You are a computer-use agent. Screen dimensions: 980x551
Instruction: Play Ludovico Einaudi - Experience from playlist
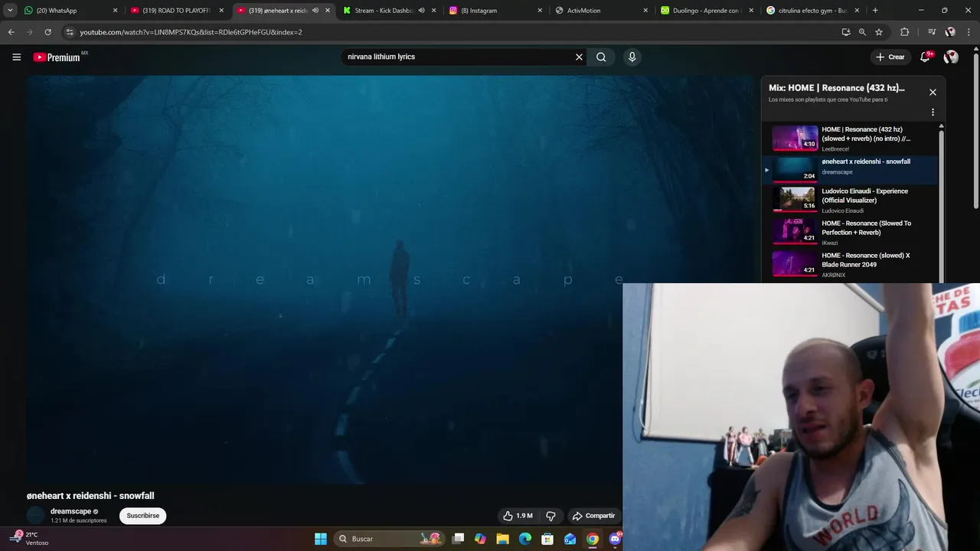tap(850, 201)
